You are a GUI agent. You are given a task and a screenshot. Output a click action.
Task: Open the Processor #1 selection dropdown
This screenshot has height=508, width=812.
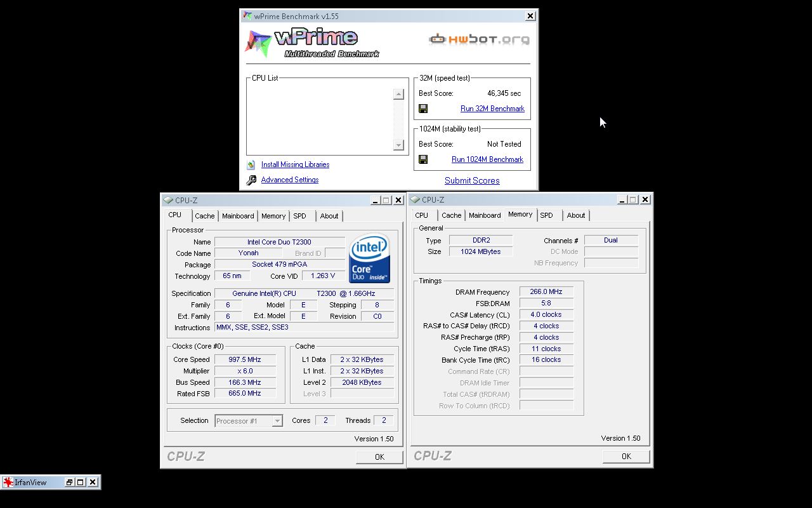[x=277, y=420]
